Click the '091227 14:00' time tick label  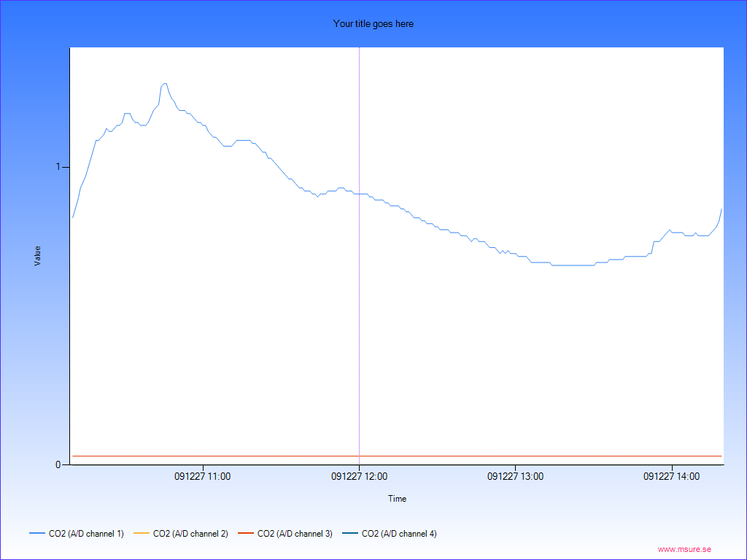click(x=671, y=476)
